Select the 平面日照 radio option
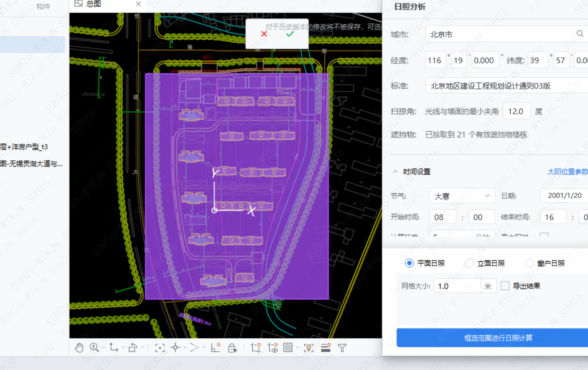Image resolution: width=588 pixels, height=370 pixels. point(409,263)
